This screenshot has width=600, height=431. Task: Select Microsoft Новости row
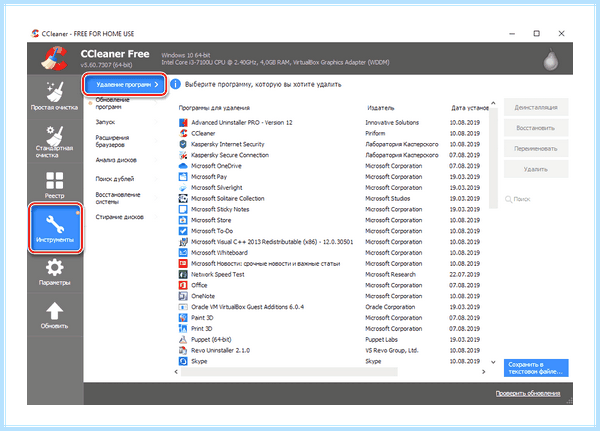coord(330,264)
